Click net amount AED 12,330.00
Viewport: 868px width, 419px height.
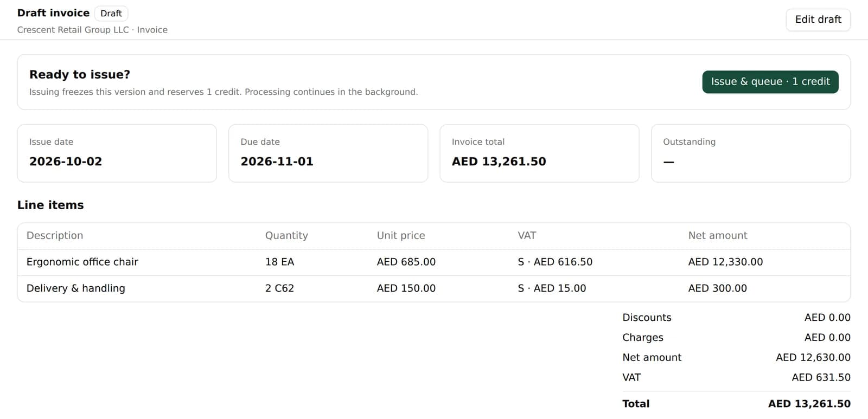pos(725,262)
